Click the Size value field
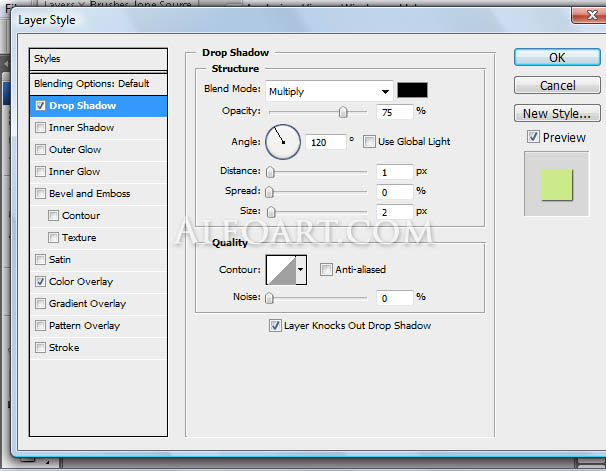 tap(395, 212)
